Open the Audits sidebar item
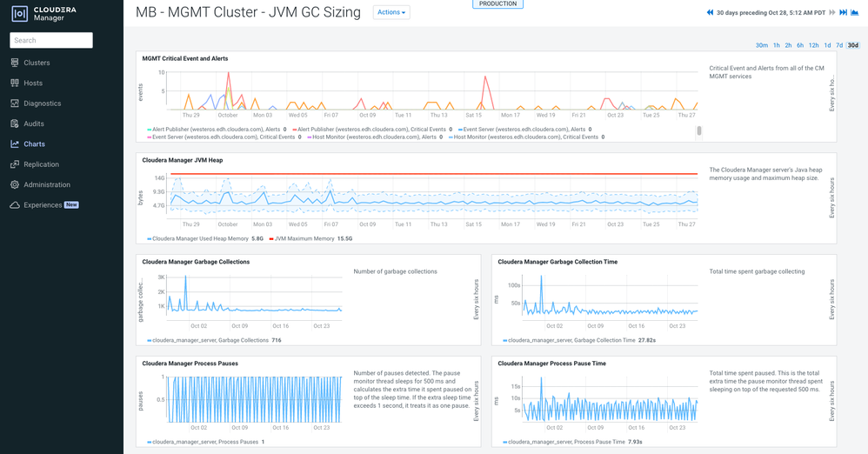 [x=34, y=124]
